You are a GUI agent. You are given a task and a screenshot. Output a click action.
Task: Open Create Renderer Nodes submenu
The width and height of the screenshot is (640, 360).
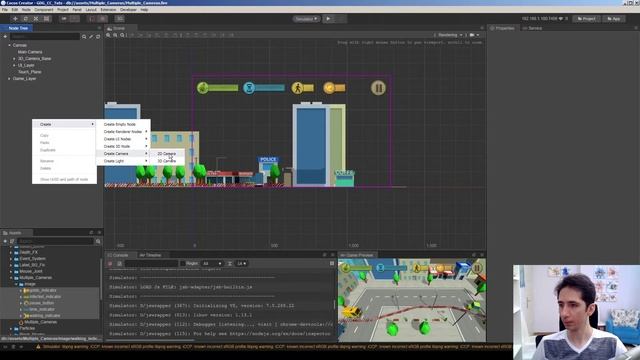tap(123, 132)
